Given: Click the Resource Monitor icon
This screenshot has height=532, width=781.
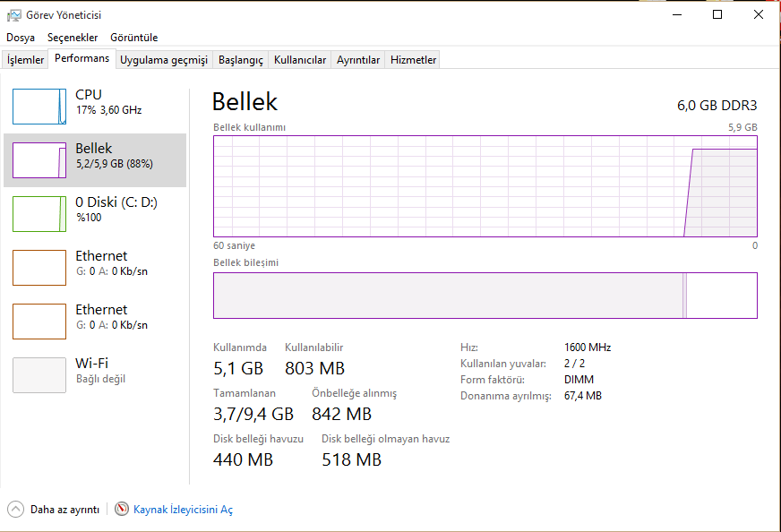Looking at the screenshot, I should 122,509.
